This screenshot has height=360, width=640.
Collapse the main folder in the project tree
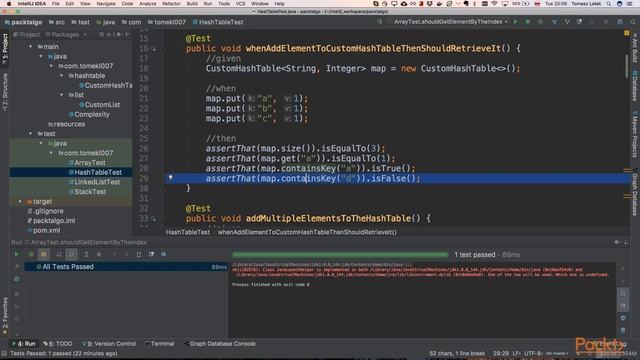tap(31, 47)
